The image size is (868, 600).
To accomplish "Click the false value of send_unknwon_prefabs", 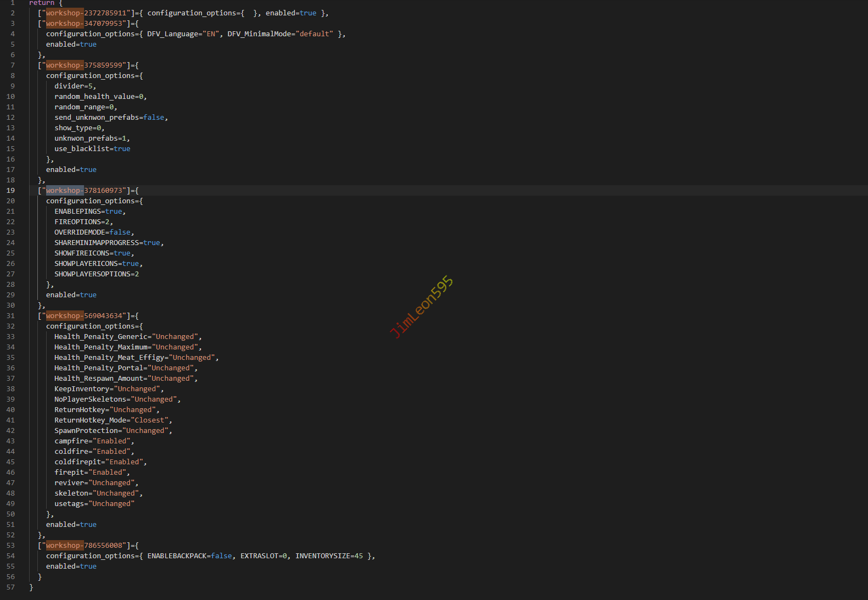I will coord(154,118).
